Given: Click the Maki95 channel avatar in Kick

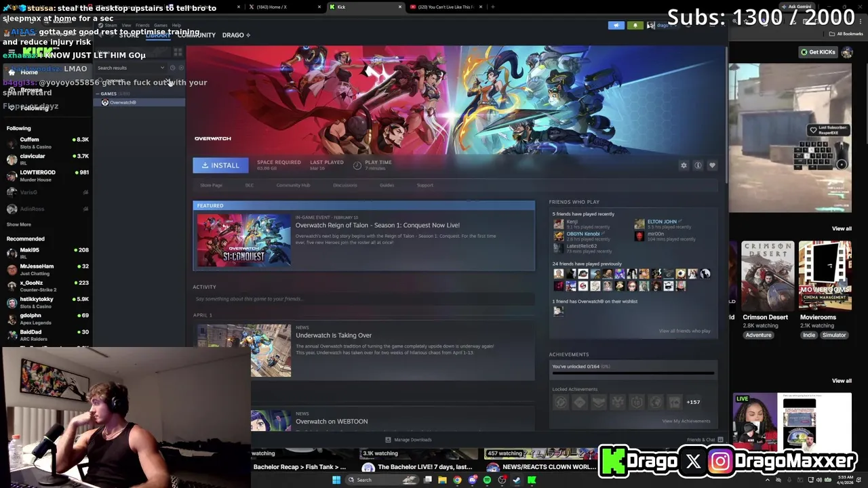Looking at the screenshot, I should click(x=12, y=253).
